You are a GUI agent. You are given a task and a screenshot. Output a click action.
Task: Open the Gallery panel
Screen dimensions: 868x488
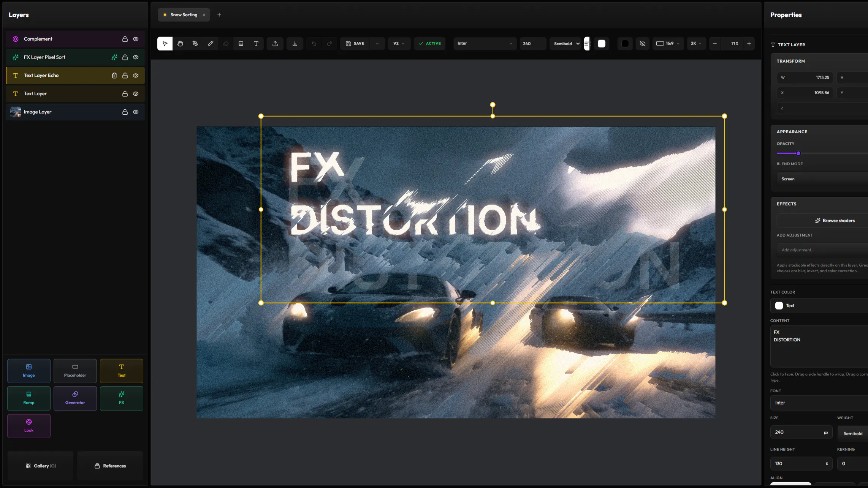(x=41, y=466)
